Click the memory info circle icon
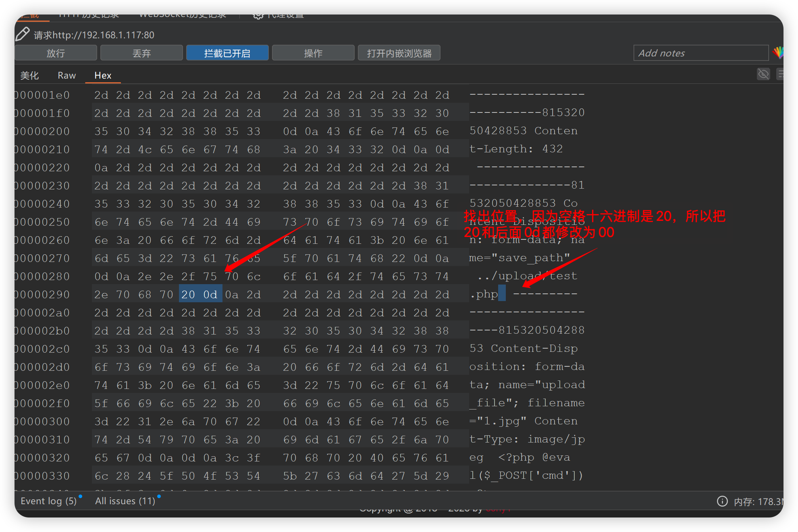Viewport: 798px width, 532px height. (x=722, y=501)
